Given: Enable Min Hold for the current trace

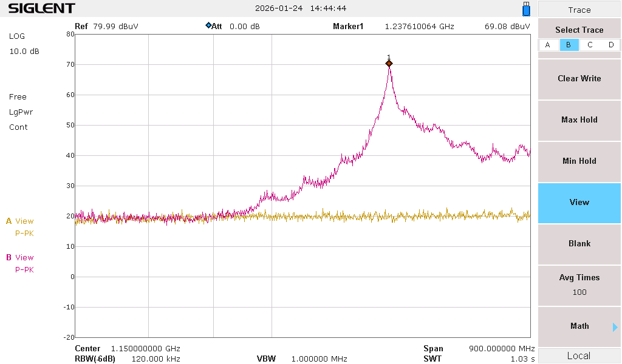Looking at the screenshot, I should click(x=578, y=161).
